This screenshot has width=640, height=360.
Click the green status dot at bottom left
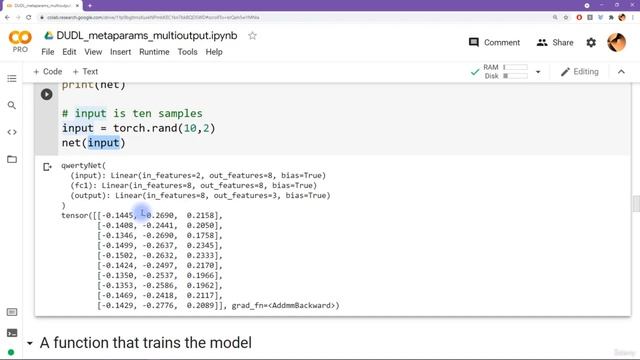[11, 352]
